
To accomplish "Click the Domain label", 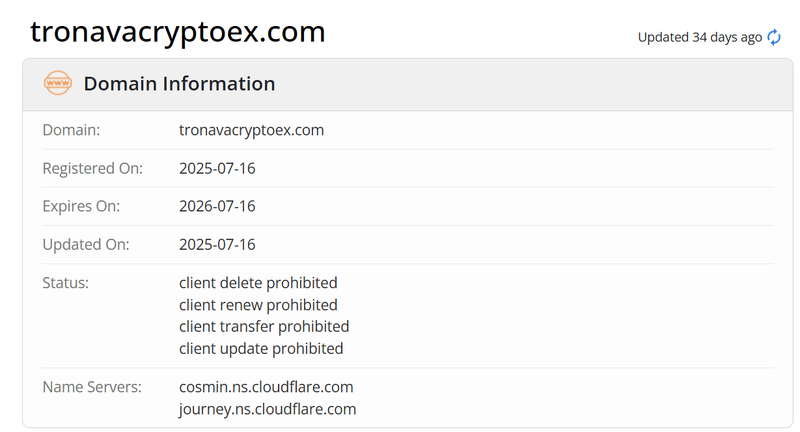I will (71, 130).
